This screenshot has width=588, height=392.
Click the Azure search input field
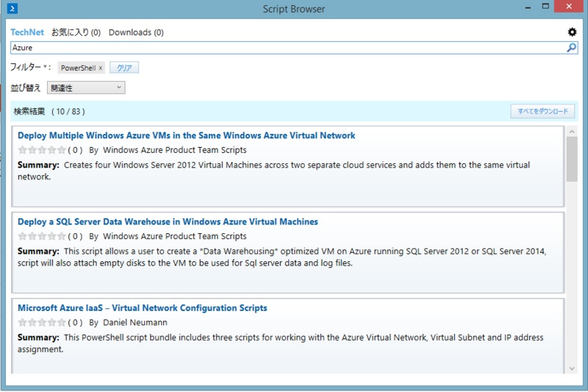288,48
